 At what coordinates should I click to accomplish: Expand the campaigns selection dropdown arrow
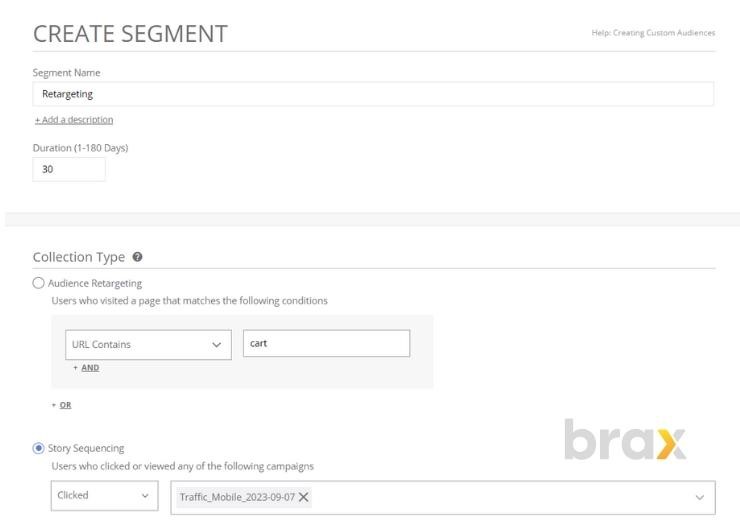pos(700,497)
